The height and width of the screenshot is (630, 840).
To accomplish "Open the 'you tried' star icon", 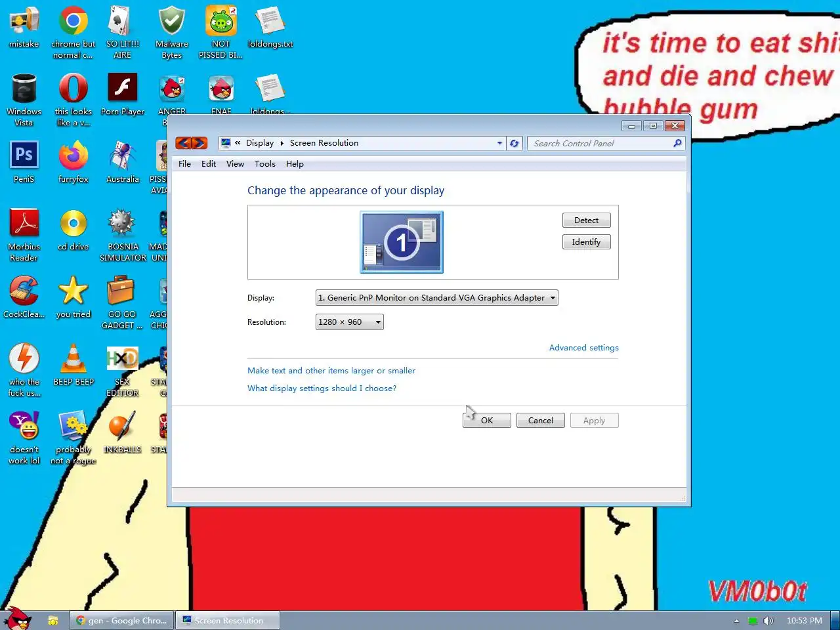I will tap(73, 297).
